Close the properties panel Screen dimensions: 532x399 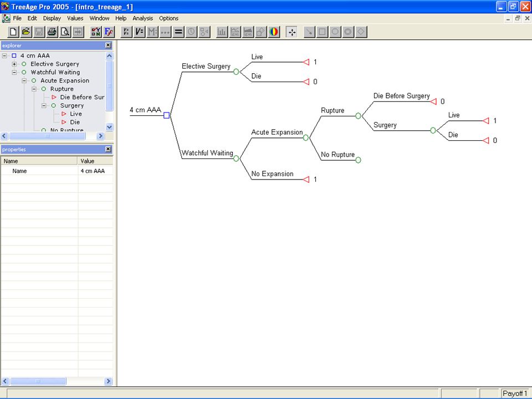point(108,149)
